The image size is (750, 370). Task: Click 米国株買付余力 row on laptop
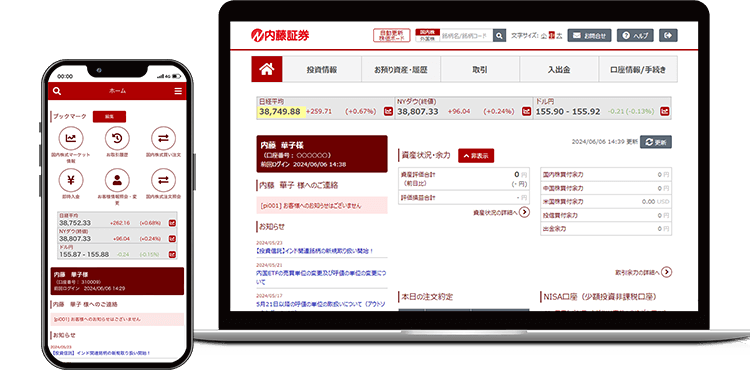click(606, 202)
